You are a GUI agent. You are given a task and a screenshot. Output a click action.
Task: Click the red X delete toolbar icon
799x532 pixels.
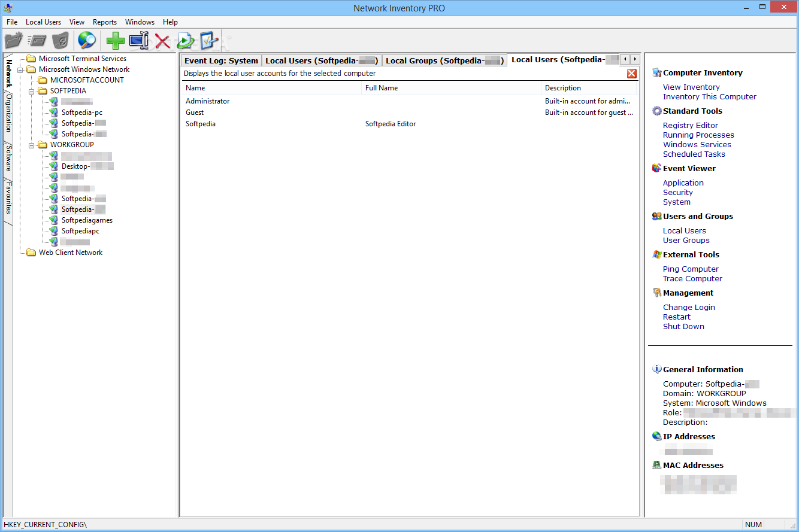(x=162, y=41)
